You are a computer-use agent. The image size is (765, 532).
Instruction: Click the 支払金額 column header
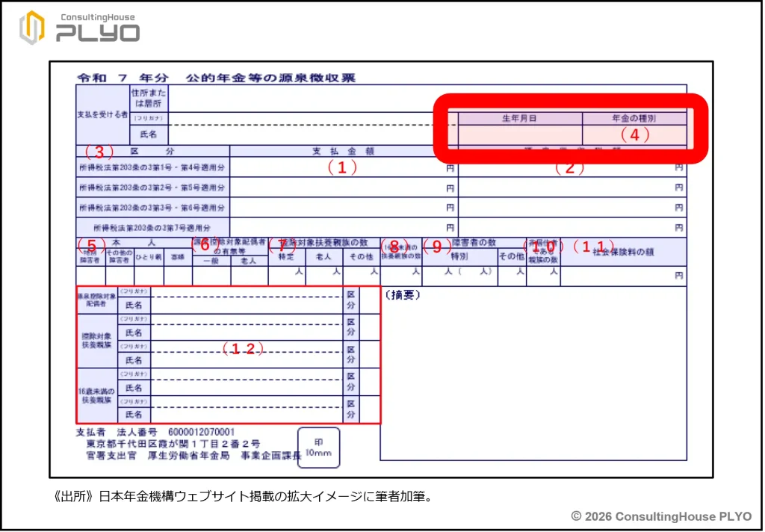343,151
